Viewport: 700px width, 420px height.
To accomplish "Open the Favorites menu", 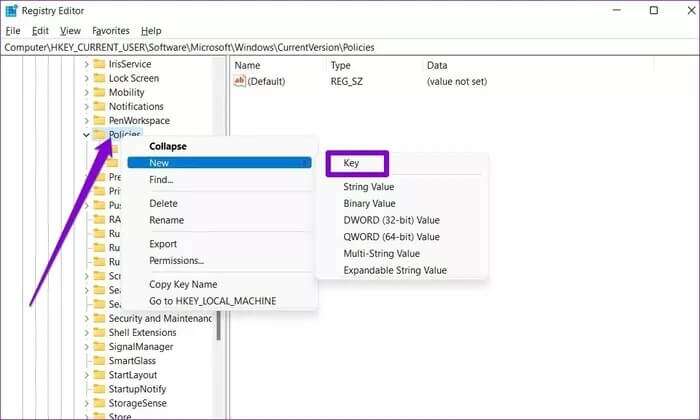I will (x=111, y=31).
